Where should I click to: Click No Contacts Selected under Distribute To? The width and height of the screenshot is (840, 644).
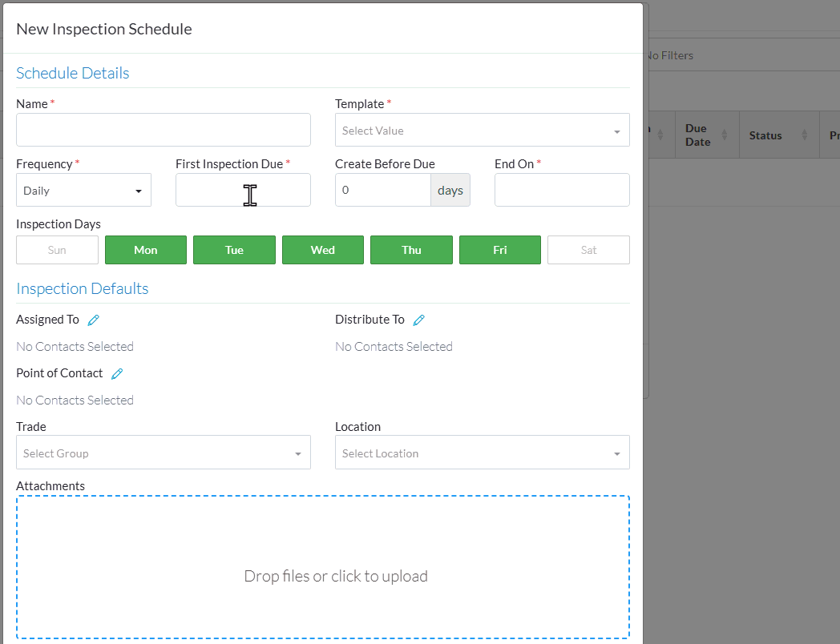tap(394, 347)
